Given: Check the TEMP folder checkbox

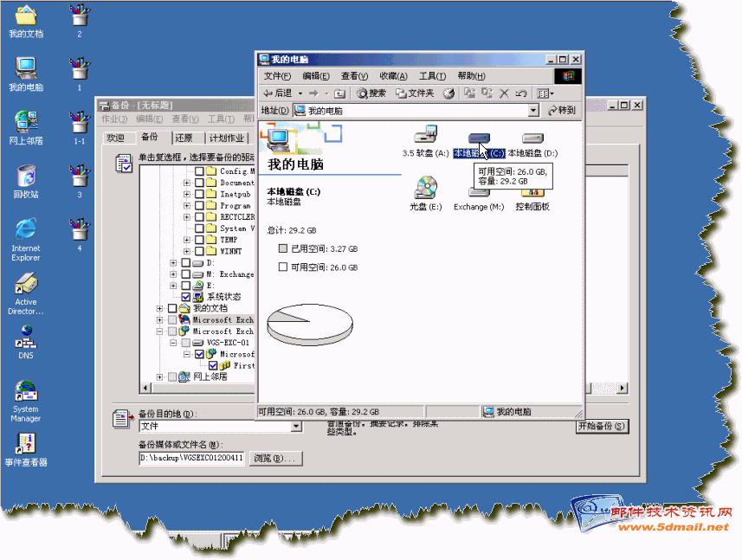Looking at the screenshot, I should point(199,240).
